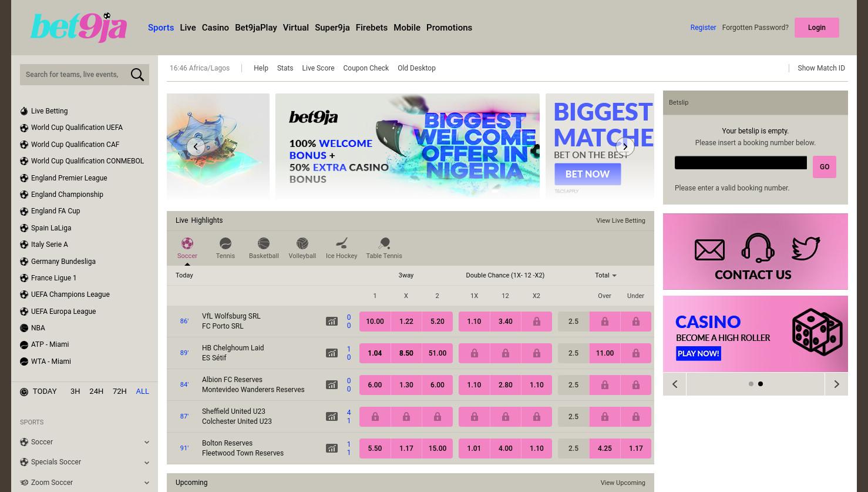Click the Login button
Viewport: 868px width, 492px height.
coord(817,28)
